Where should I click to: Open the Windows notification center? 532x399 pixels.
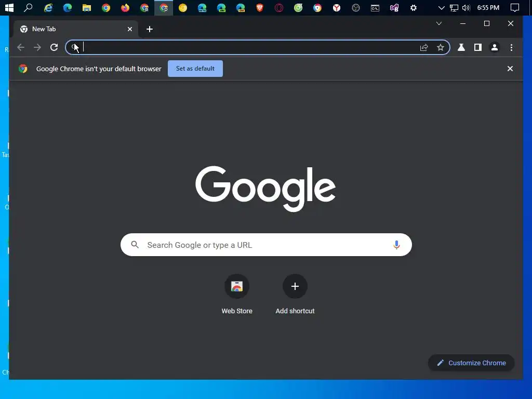515,7
